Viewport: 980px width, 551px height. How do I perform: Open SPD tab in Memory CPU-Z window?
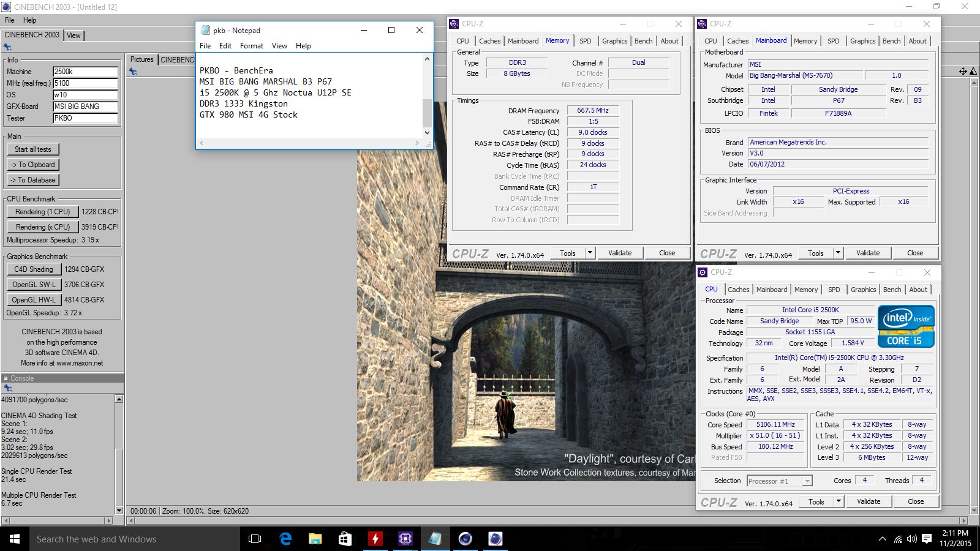pos(586,41)
